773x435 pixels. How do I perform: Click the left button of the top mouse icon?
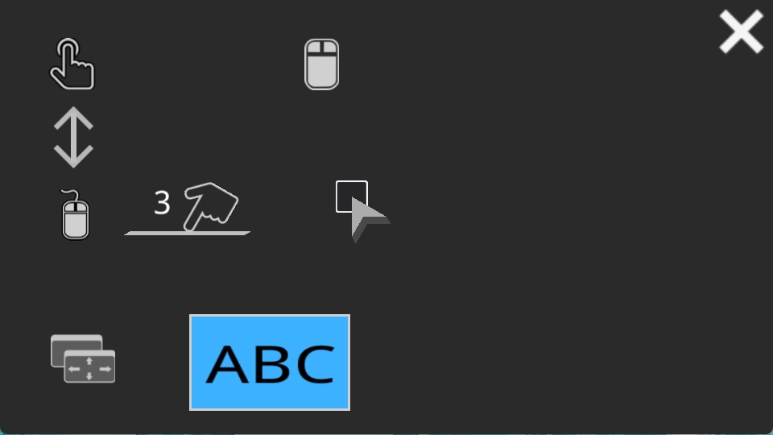tap(314, 47)
